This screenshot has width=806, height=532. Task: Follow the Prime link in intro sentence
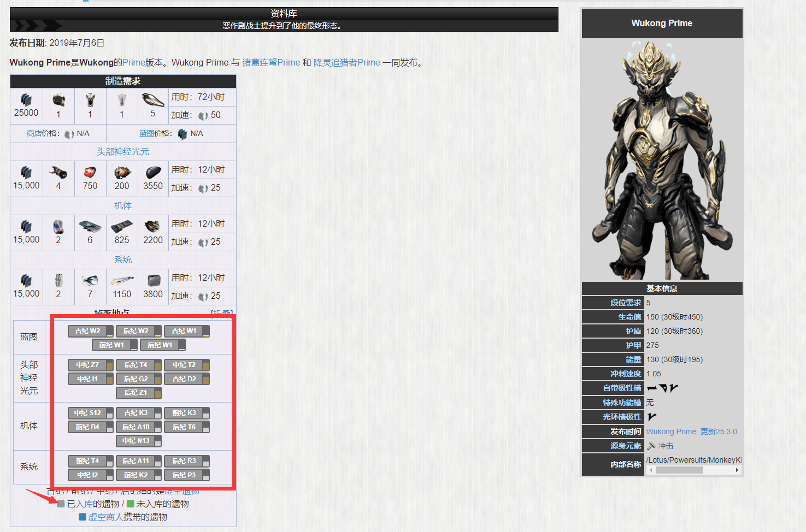coord(134,63)
